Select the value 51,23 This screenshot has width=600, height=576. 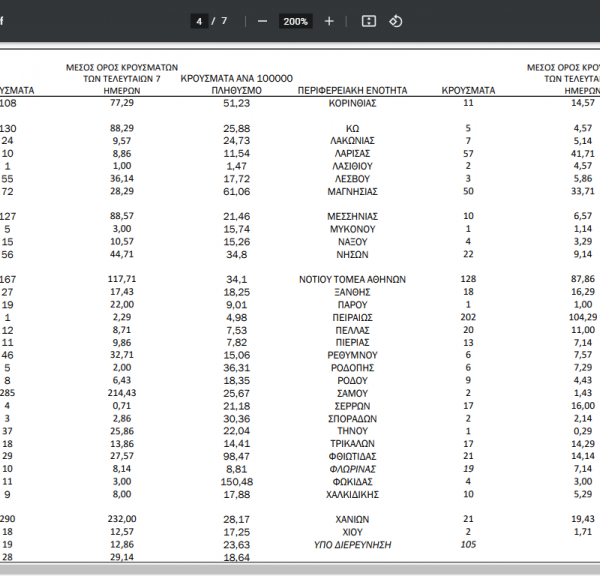tap(236, 103)
